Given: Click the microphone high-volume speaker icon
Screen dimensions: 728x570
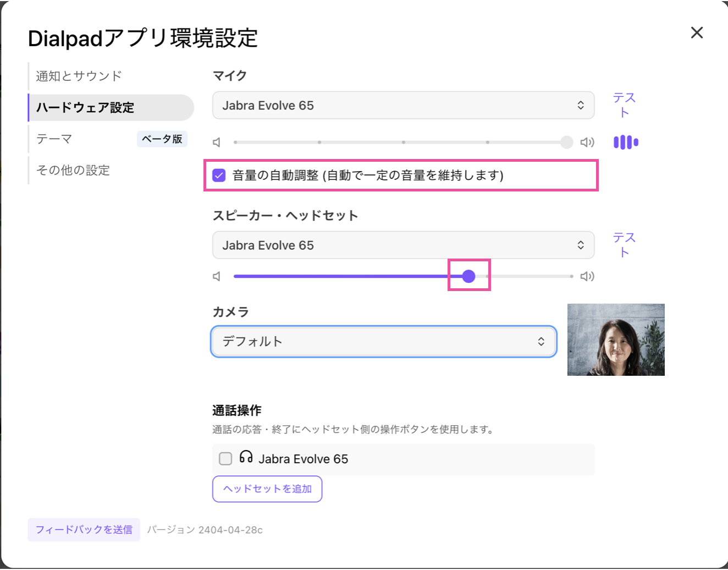Looking at the screenshot, I should (587, 142).
